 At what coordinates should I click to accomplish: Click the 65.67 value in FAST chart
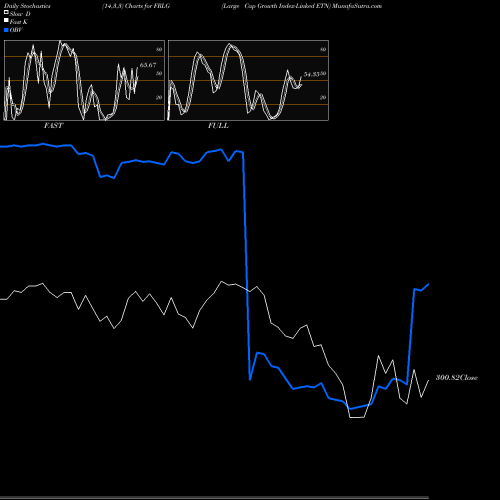pos(148,65)
